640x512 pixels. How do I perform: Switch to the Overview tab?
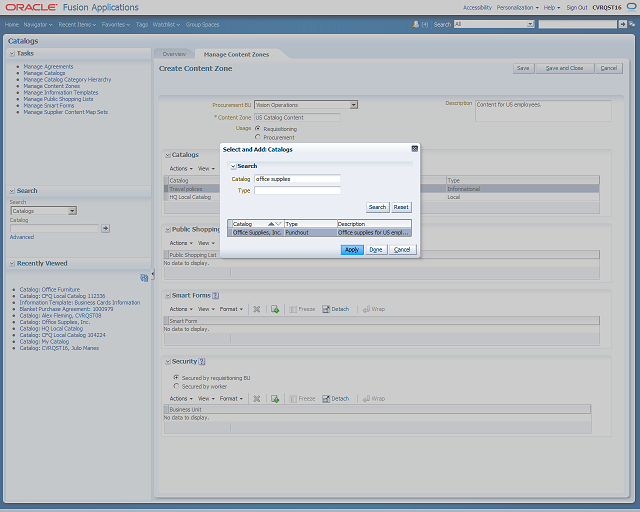point(174,54)
